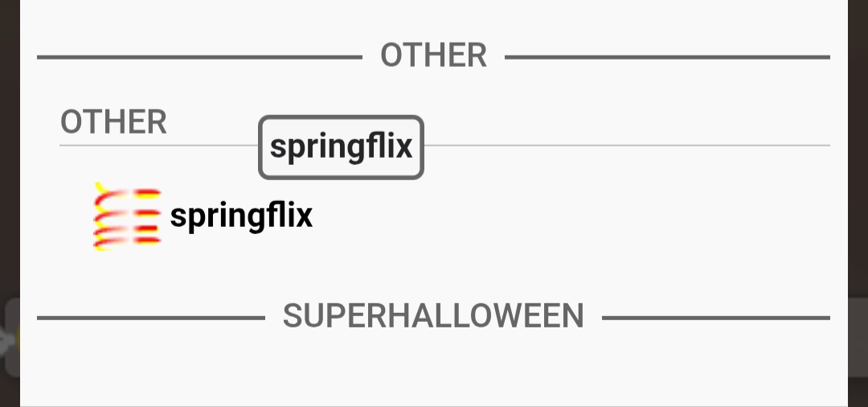
Task: Click the dimmed button behind dialog's right edge
Action: 858,338
